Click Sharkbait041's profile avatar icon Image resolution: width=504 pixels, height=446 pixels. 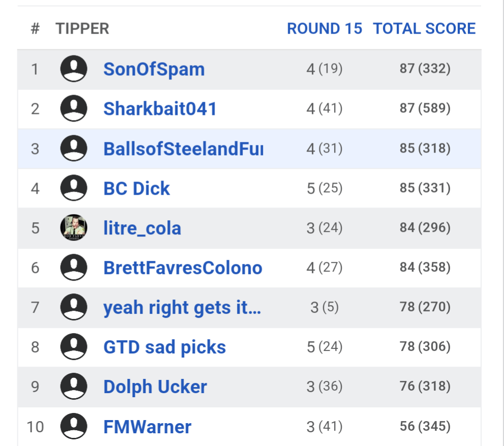coord(74,108)
